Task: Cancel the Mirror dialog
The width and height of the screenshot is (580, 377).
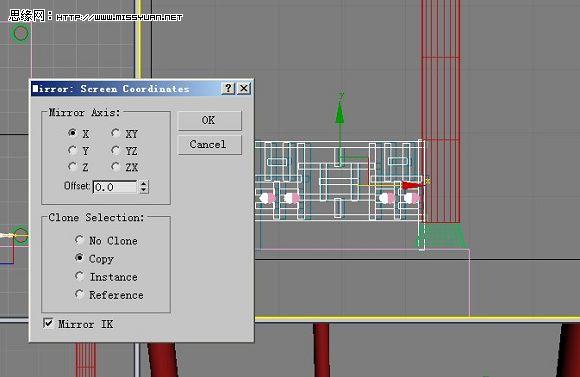Action: tap(209, 145)
